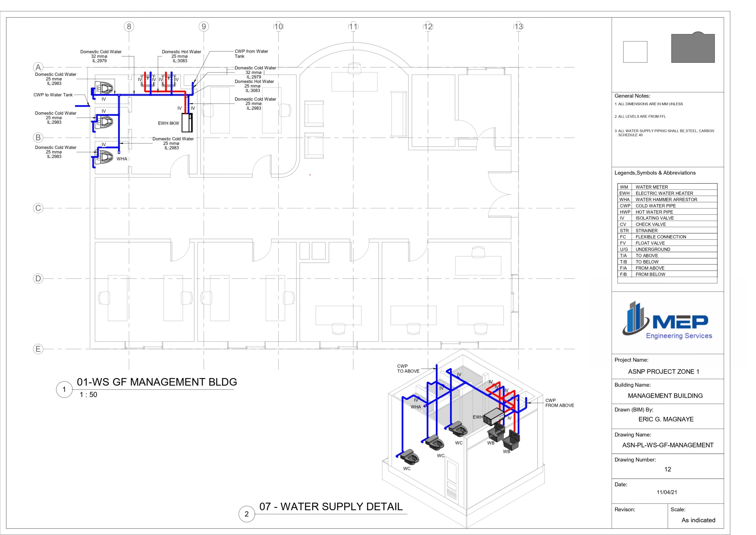Select grid bubble letter E

tap(38, 349)
